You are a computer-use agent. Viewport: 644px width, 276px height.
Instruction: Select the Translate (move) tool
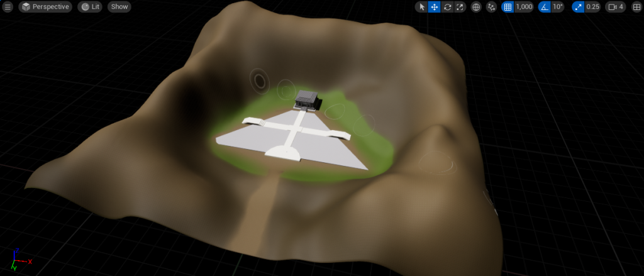click(434, 7)
